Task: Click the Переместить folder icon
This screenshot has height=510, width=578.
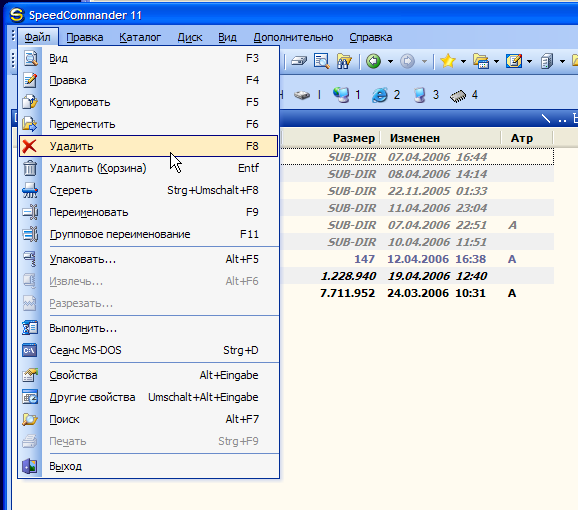Action: pyautogui.click(x=30, y=124)
